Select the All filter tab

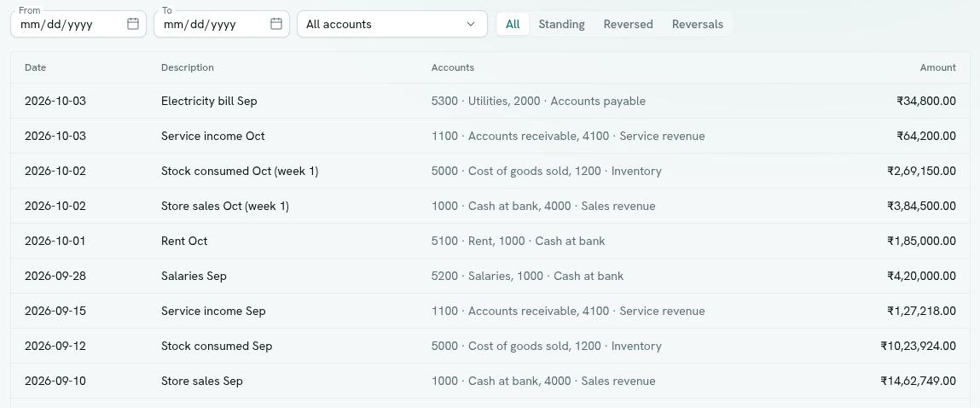point(513,24)
